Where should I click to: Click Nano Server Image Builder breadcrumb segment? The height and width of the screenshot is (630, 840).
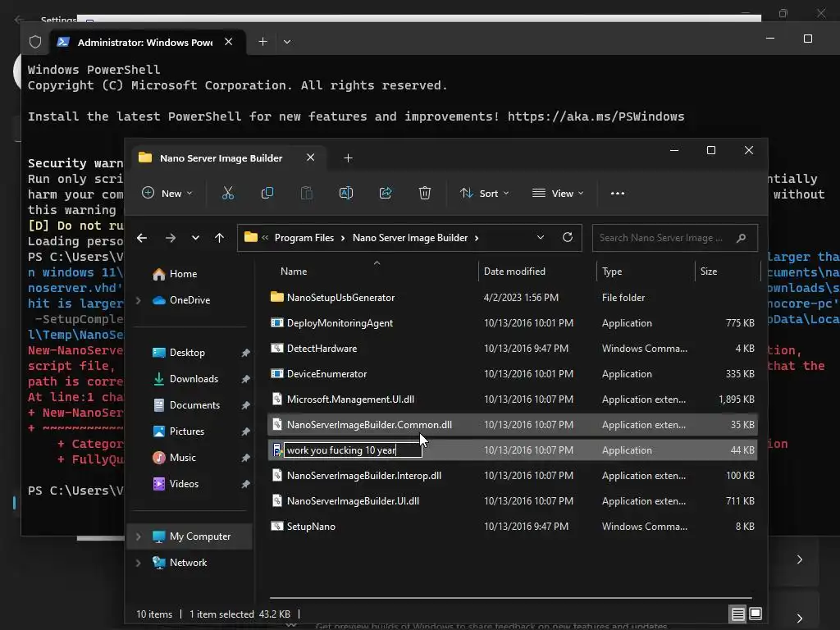410,238
